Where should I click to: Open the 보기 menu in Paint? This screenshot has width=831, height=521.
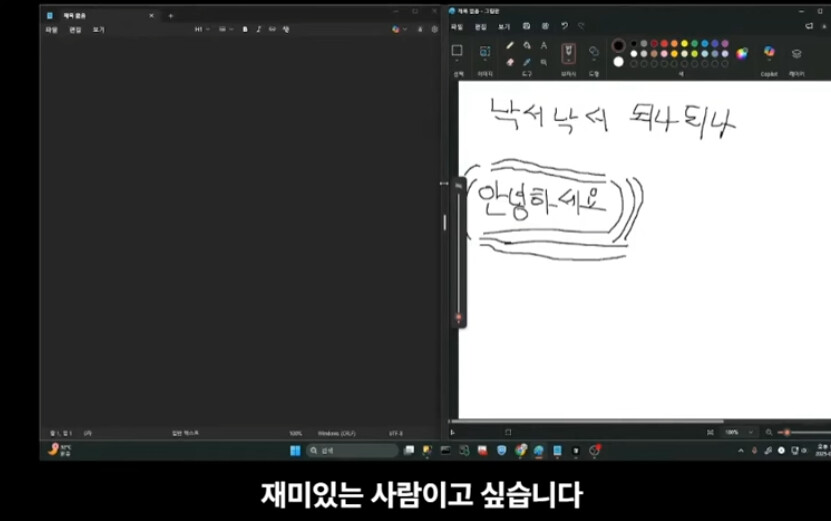pyautogui.click(x=504, y=26)
